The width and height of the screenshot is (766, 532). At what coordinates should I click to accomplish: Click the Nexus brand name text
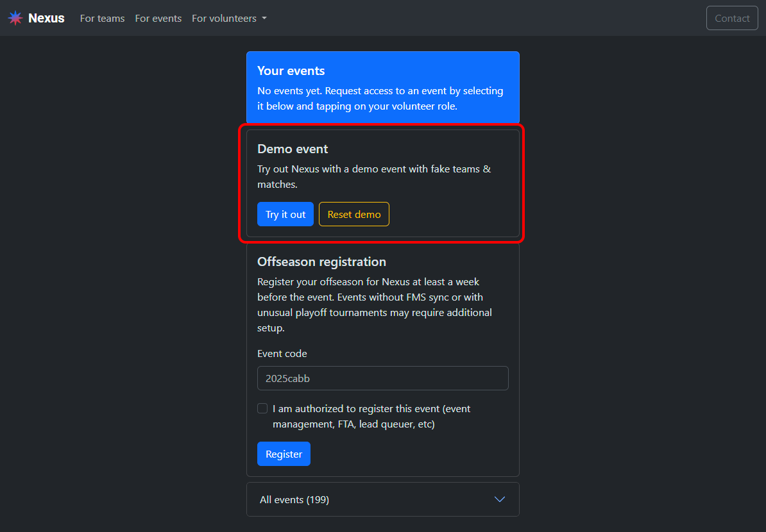[46, 18]
